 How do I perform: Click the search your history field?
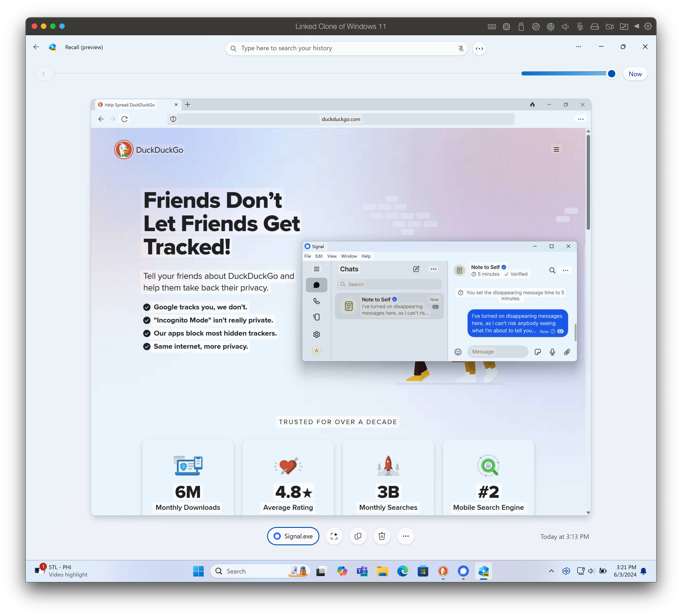(345, 48)
